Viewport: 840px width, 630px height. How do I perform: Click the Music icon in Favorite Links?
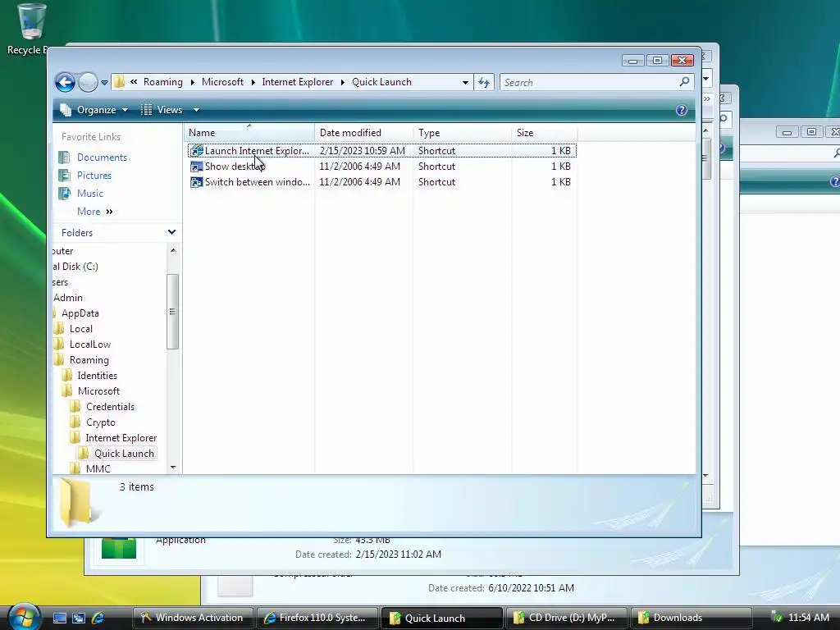pos(64,194)
